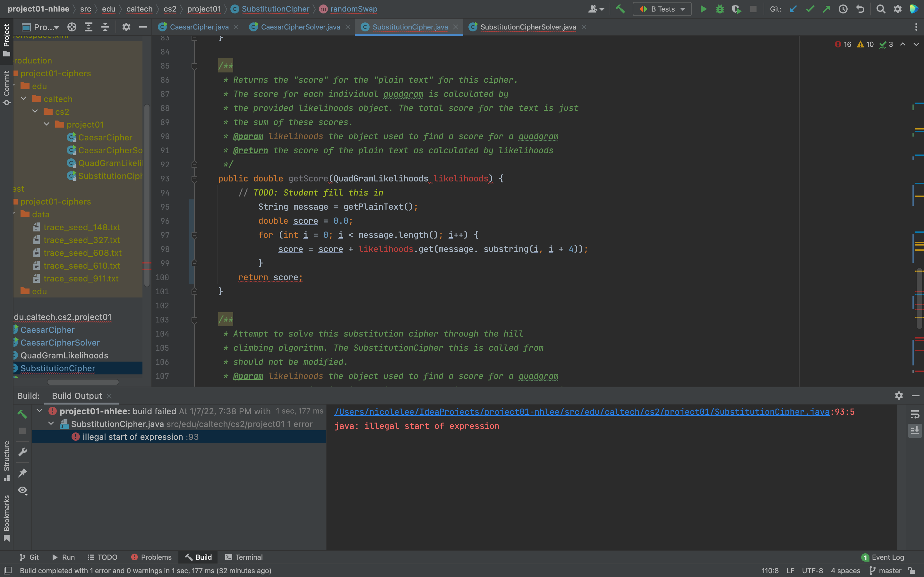Click the Git update project arrow
Screen dimensions: 924x577
793,9
